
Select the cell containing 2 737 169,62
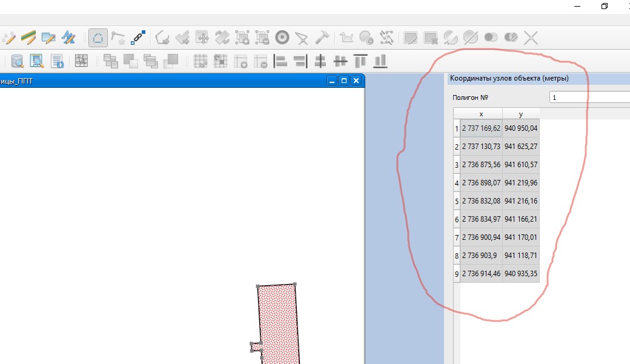[481, 128]
